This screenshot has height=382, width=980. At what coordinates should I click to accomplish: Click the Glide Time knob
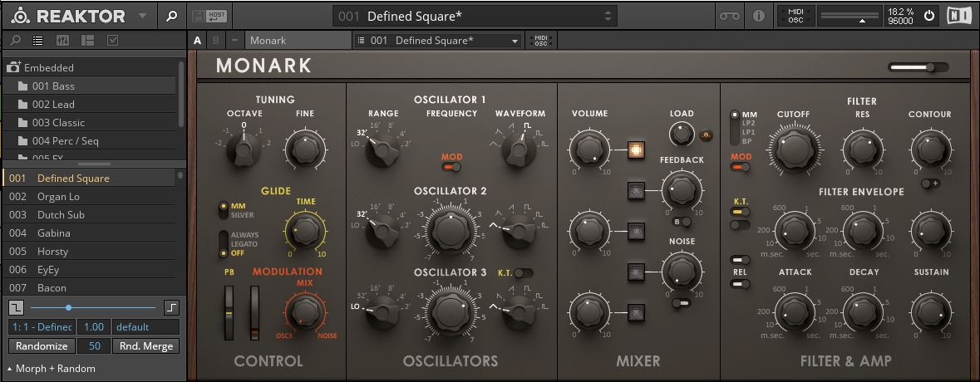(x=304, y=230)
